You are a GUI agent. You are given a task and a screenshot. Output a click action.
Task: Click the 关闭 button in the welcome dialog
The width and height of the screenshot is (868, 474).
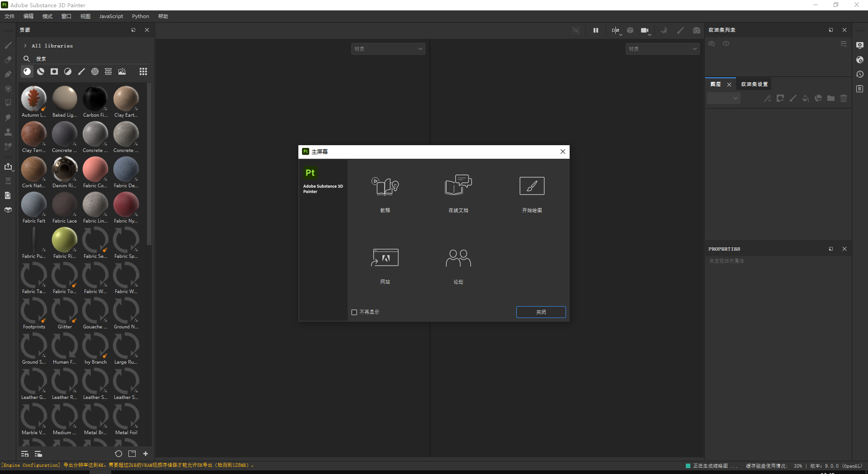tap(541, 312)
